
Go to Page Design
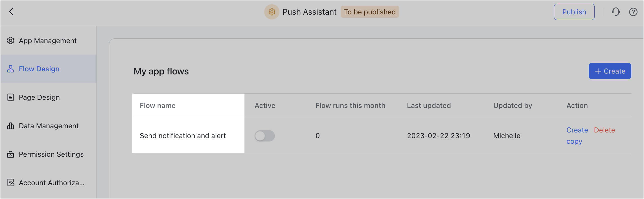tap(39, 97)
